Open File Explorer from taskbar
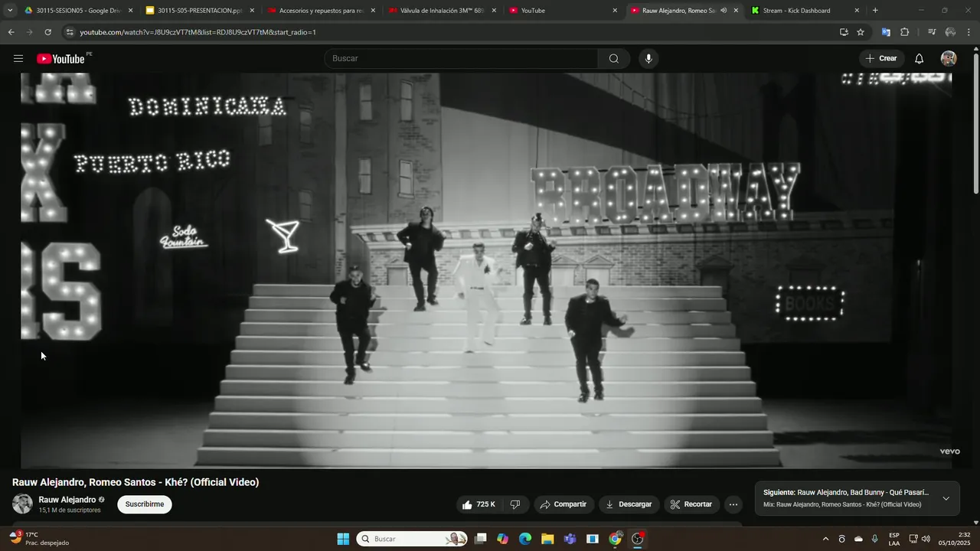The width and height of the screenshot is (980, 551). [x=547, y=539]
